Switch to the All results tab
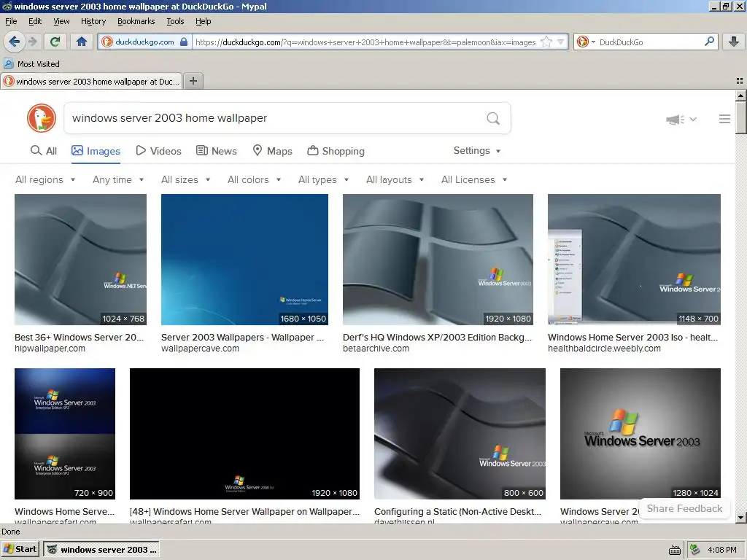The height and width of the screenshot is (560, 747). click(x=43, y=151)
